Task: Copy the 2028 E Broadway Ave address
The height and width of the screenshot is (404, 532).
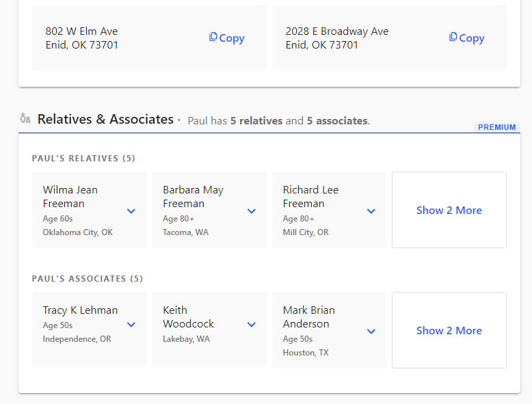Action: (x=466, y=38)
